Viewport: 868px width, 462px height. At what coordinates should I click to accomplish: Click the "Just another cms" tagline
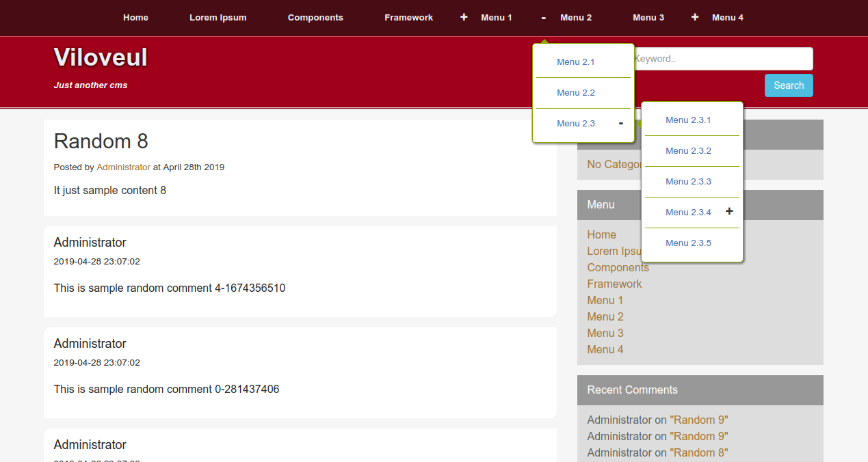point(90,85)
